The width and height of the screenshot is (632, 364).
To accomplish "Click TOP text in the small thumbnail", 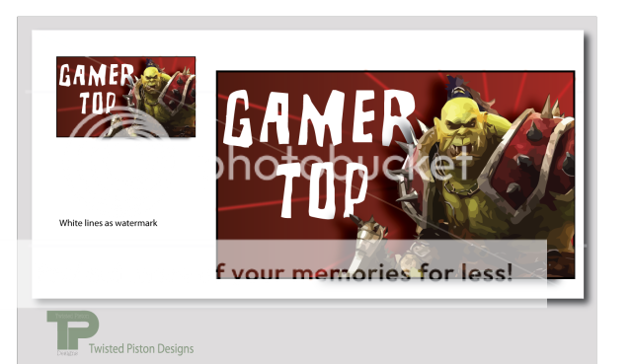I will [x=98, y=103].
